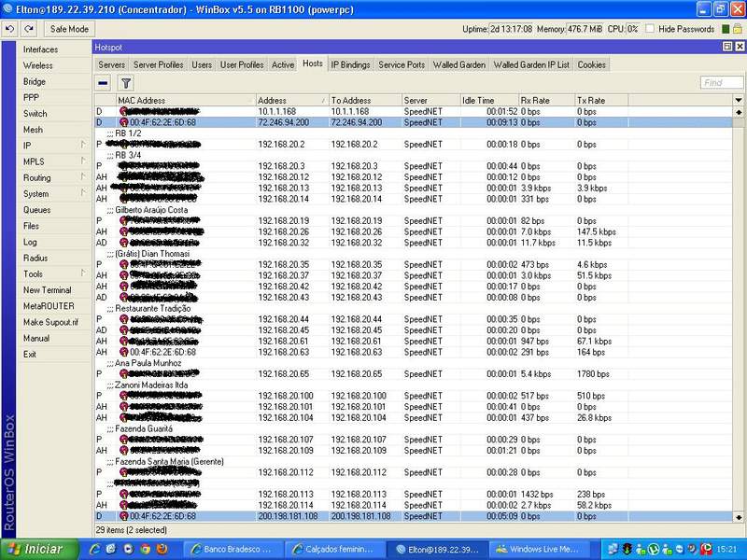This screenshot has width=747, height=560.
Task: Switch to the Active tab
Action: [x=283, y=64]
